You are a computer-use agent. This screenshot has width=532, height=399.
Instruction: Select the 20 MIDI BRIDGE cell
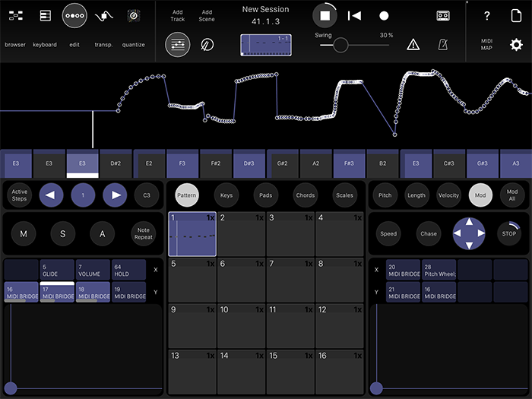pyautogui.click(x=403, y=270)
